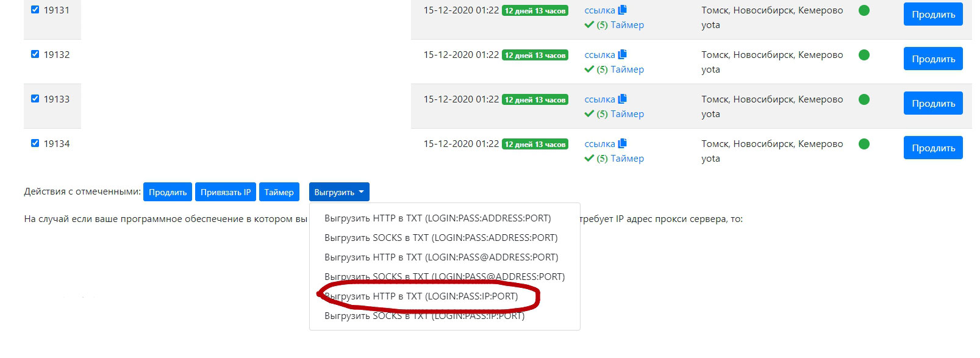
Task: Toggle the checkbox for proxy 19134
Action: point(35,143)
